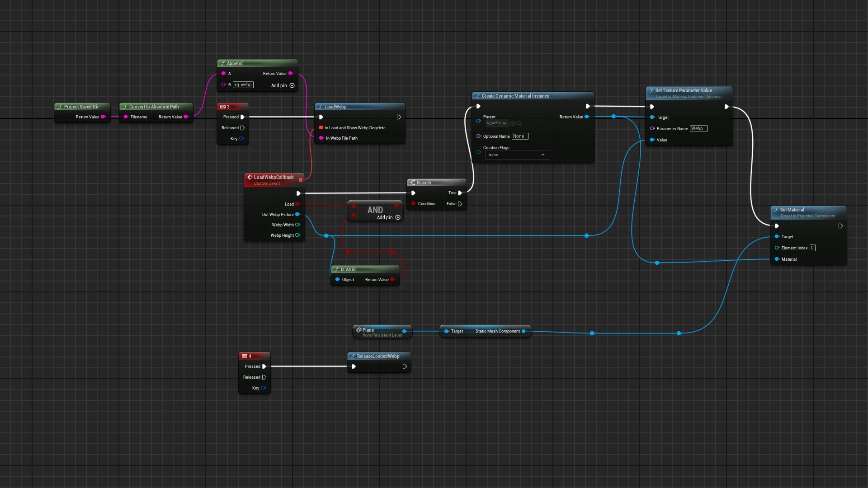Click the use-selected-asset arrow icon beside M_Webp
This screenshot has height=488, width=868.
tap(513, 123)
